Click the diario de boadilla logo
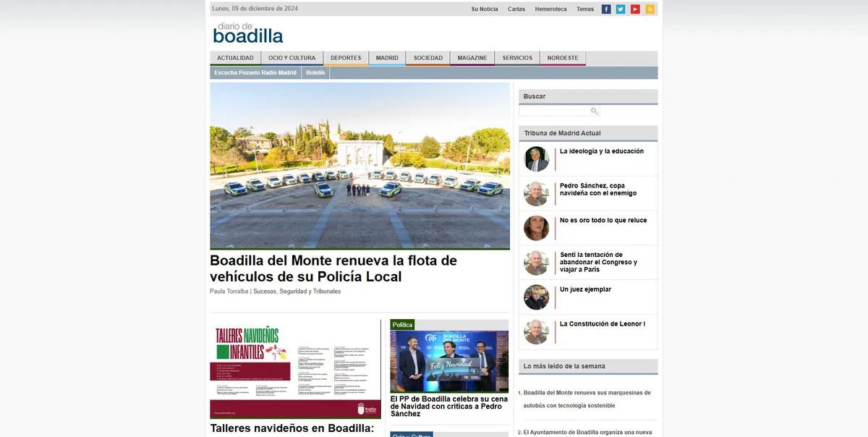The width and height of the screenshot is (868, 437). tap(248, 33)
